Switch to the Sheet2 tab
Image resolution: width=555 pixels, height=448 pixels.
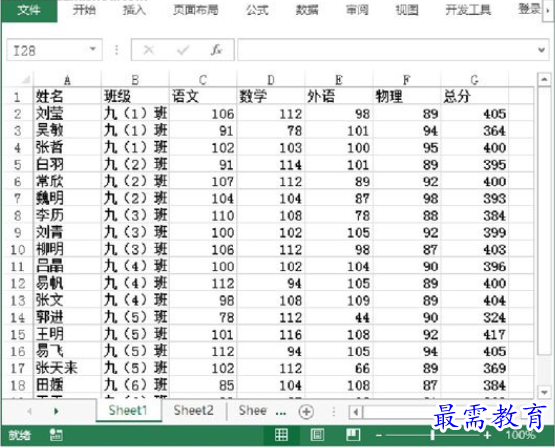point(193,410)
